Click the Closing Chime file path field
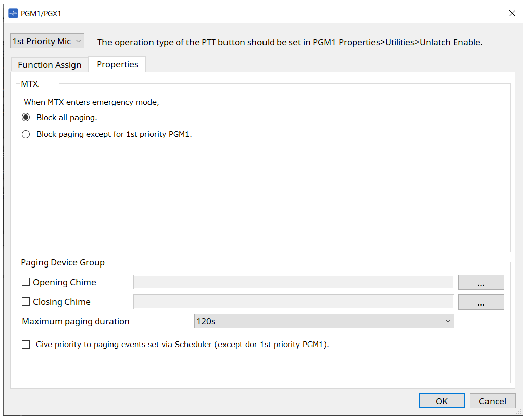The width and height of the screenshot is (526, 420). 293,302
